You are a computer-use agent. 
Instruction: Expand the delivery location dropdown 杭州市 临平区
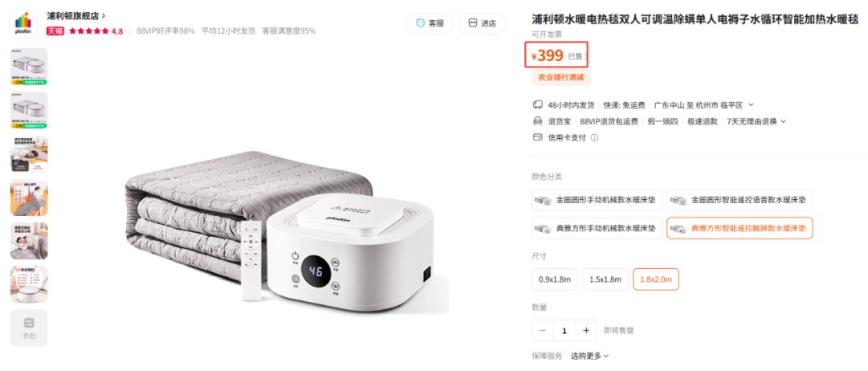coord(751,104)
